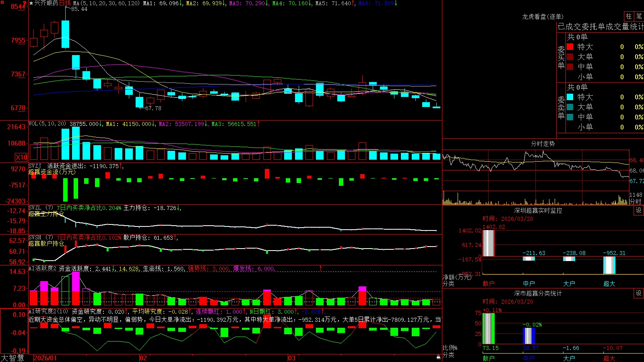Open MA(5,10,20,30,60,120) indicator parameters

(106, 3)
